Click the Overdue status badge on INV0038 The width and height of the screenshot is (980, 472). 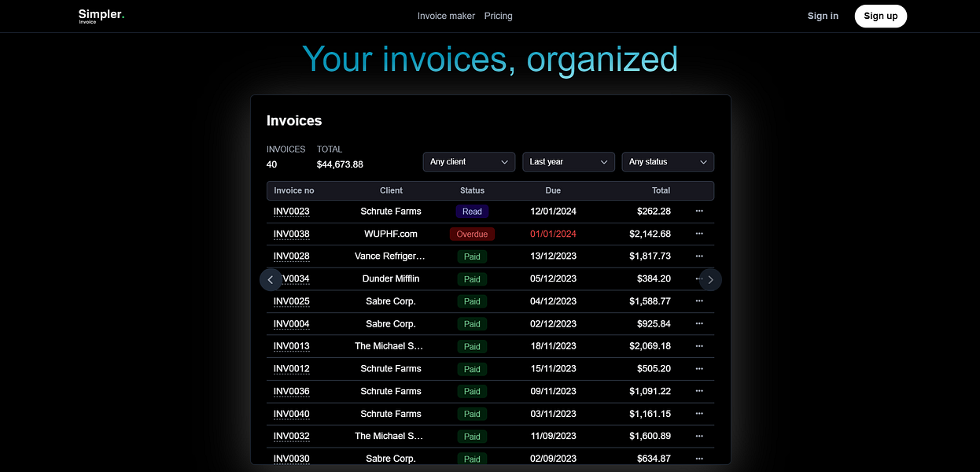tap(472, 234)
